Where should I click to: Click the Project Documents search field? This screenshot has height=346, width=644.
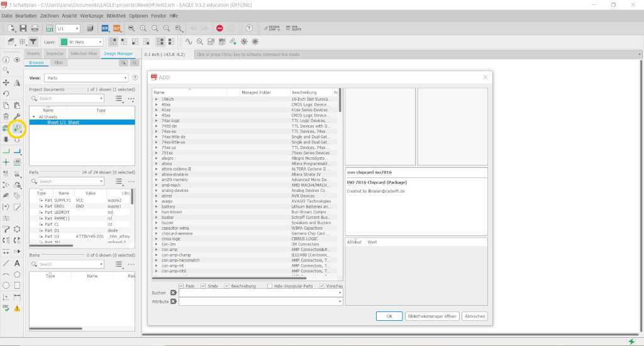click(67, 99)
